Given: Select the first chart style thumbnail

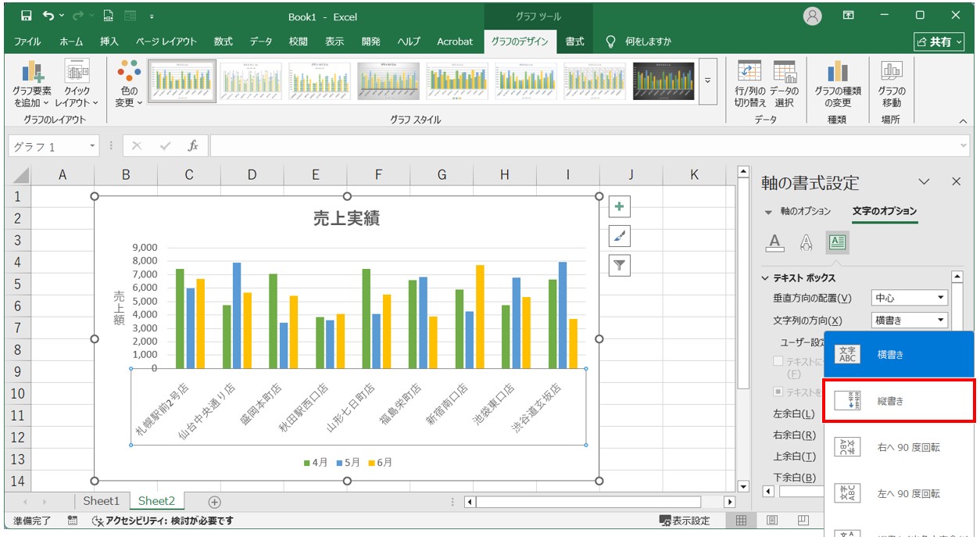Looking at the screenshot, I should pyautogui.click(x=182, y=81).
